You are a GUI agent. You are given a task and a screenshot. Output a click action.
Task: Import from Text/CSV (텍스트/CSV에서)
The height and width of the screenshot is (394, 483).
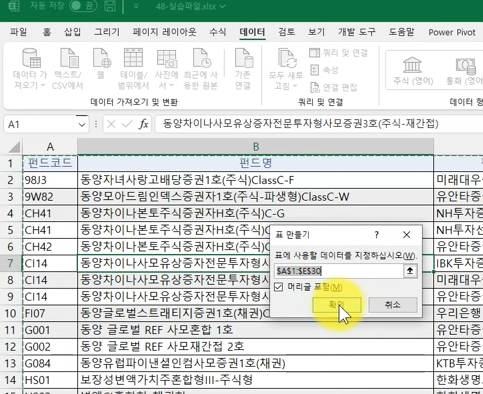[x=68, y=68]
